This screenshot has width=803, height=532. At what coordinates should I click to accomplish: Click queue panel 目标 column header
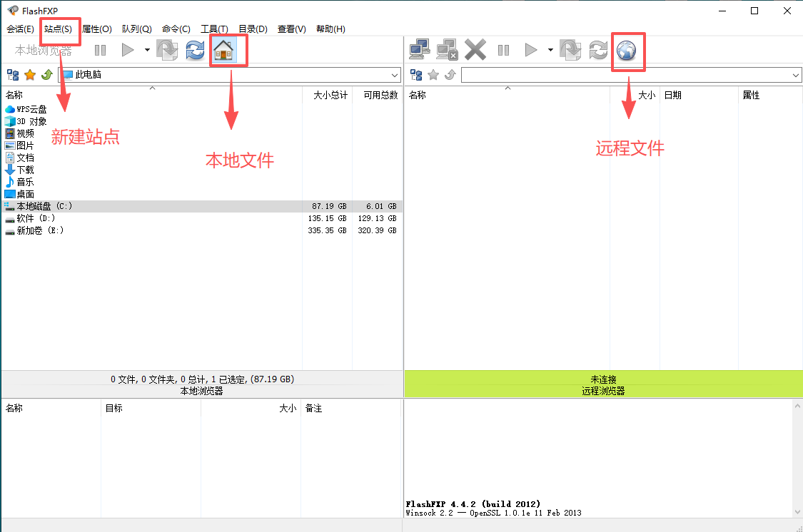(151, 408)
